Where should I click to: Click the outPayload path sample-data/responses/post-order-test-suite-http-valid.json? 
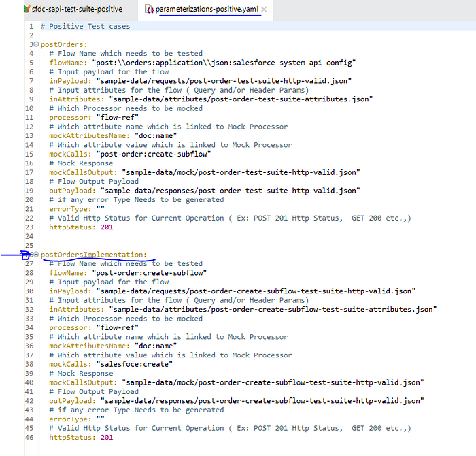pyautogui.click(x=230, y=191)
